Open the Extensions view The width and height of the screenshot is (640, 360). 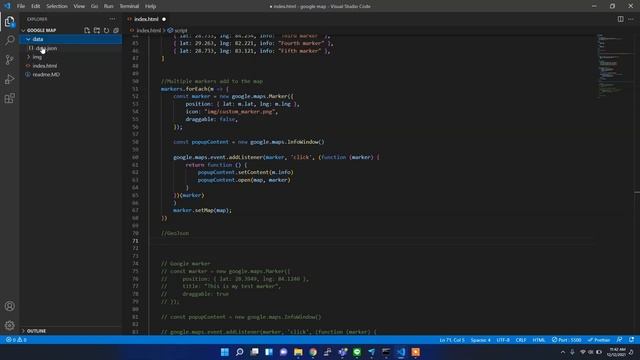9,98
